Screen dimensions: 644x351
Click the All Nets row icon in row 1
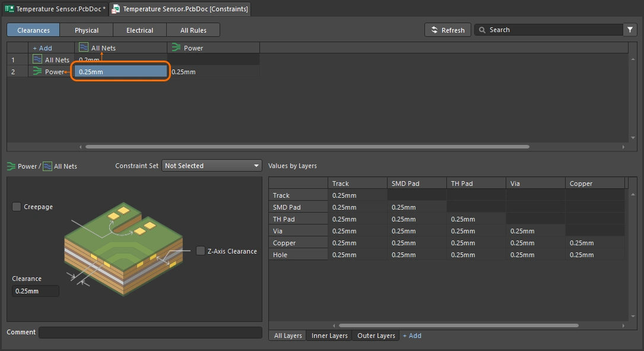click(37, 59)
